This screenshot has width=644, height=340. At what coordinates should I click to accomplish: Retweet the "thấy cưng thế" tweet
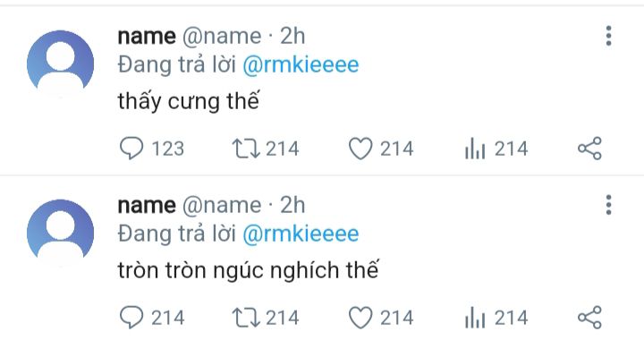(x=246, y=149)
